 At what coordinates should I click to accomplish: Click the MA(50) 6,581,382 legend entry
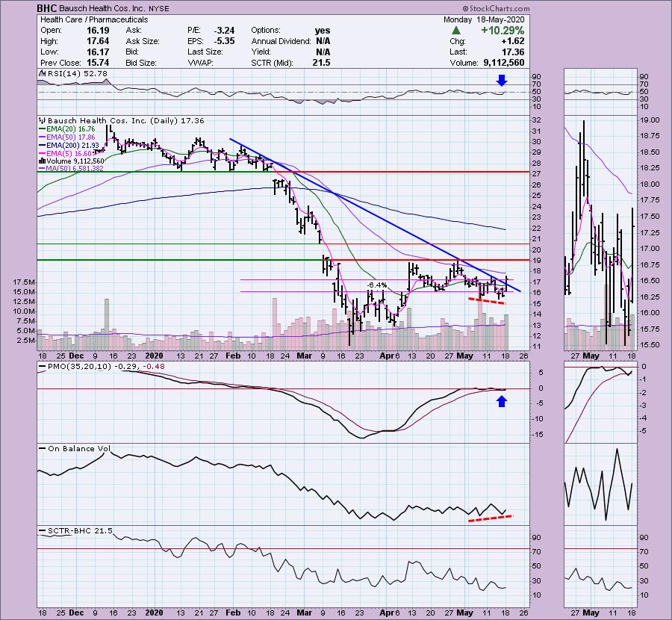pyautogui.click(x=75, y=169)
